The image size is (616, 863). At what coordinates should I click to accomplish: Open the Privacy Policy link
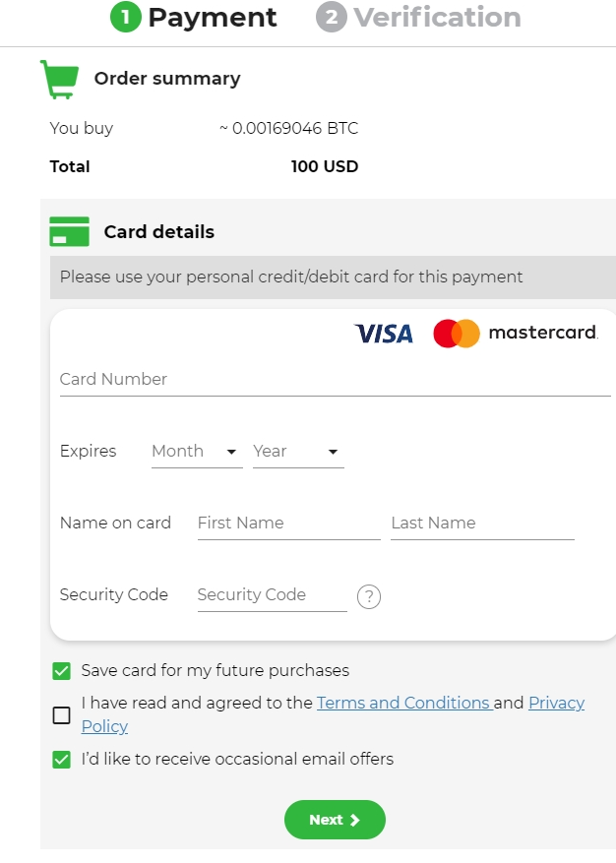coord(333,715)
